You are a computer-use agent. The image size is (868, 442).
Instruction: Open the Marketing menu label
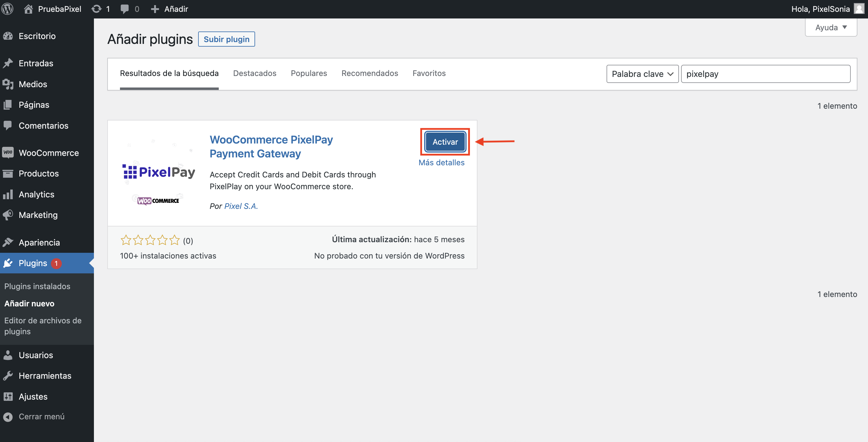38,215
